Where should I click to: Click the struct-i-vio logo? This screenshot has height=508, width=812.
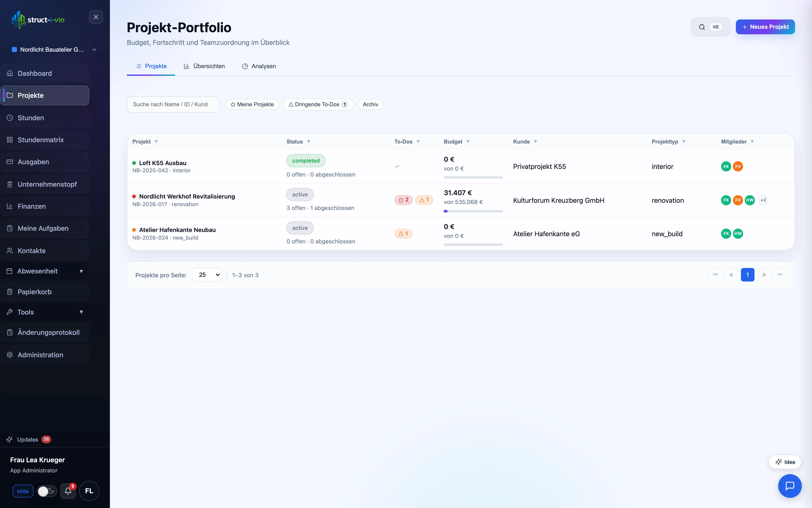point(38,19)
